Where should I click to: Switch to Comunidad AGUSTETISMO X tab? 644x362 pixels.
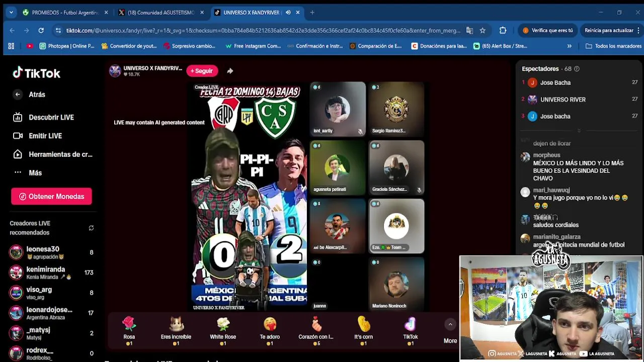click(x=160, y=13)
